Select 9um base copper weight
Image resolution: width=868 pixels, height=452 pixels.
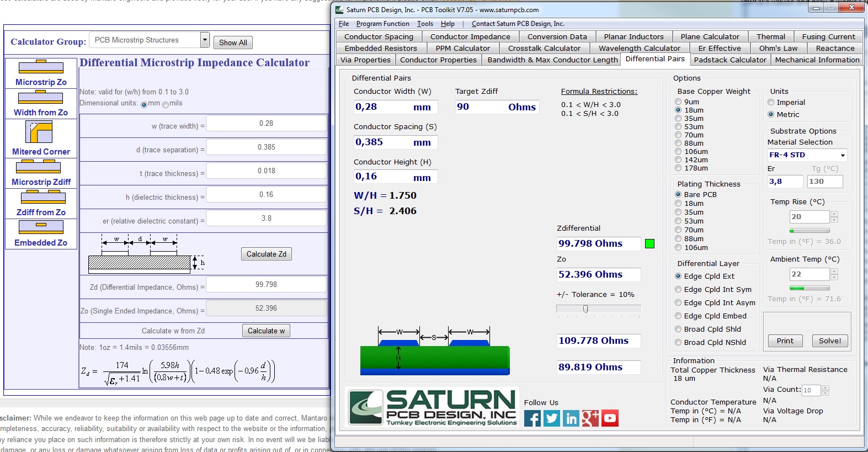pyautogui.click(x=678, y=102)
